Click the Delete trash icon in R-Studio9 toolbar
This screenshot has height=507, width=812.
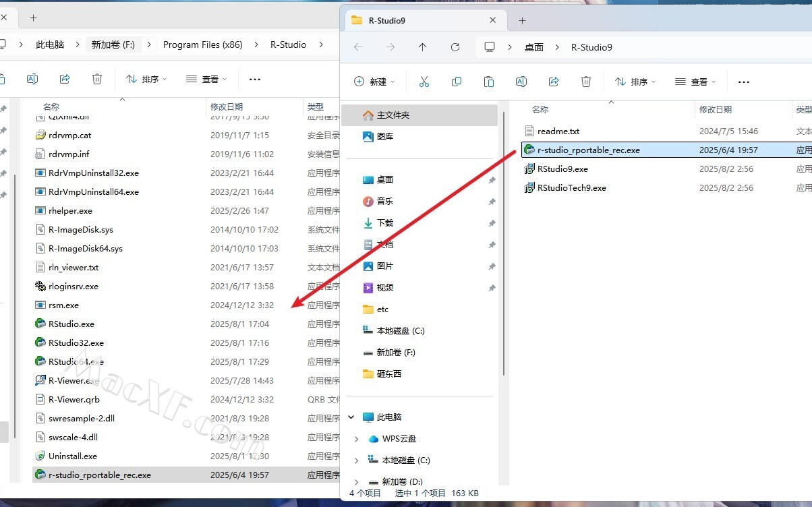point(586,82)
